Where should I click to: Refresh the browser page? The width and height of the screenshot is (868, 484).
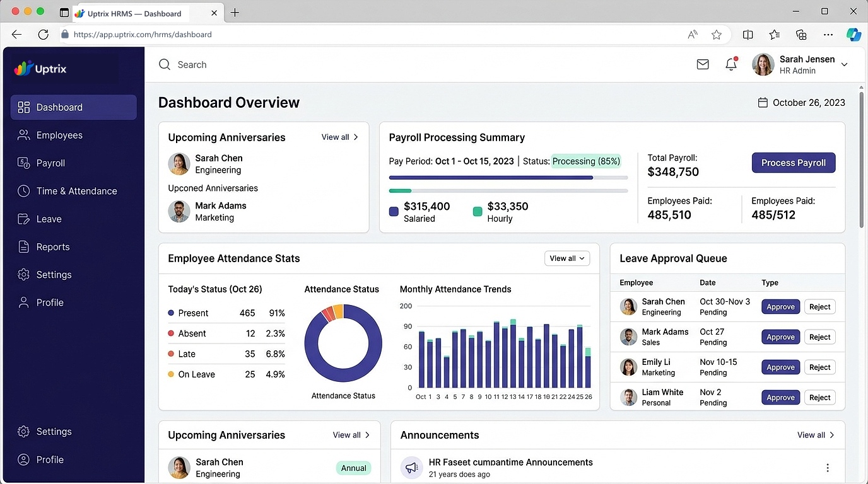[x=43, y=35]
